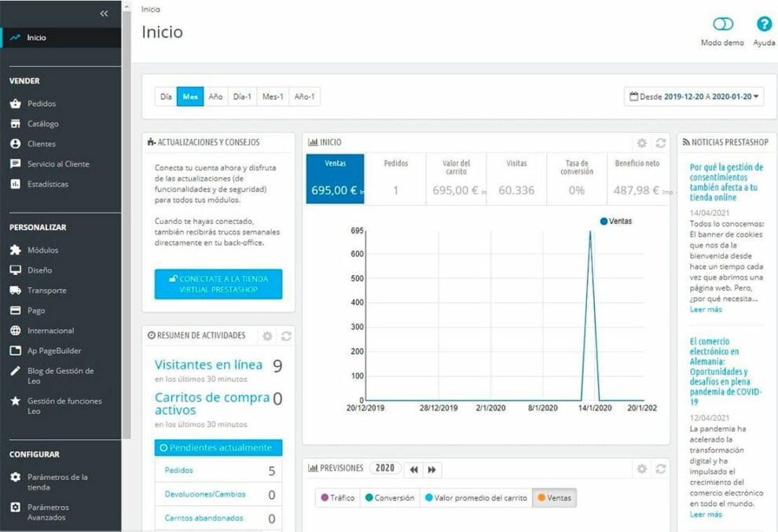Enable Modo demo toggle
Viewport: 778px width, 532px height.
pyautogui.click(x=722, y=24)
